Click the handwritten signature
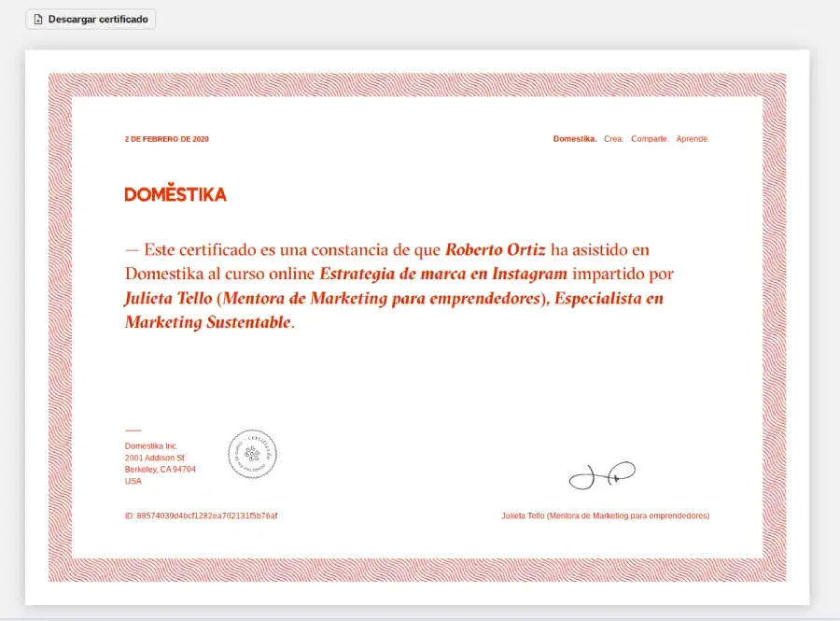This screenshot has height=621, width=840. tap(602, 475)
